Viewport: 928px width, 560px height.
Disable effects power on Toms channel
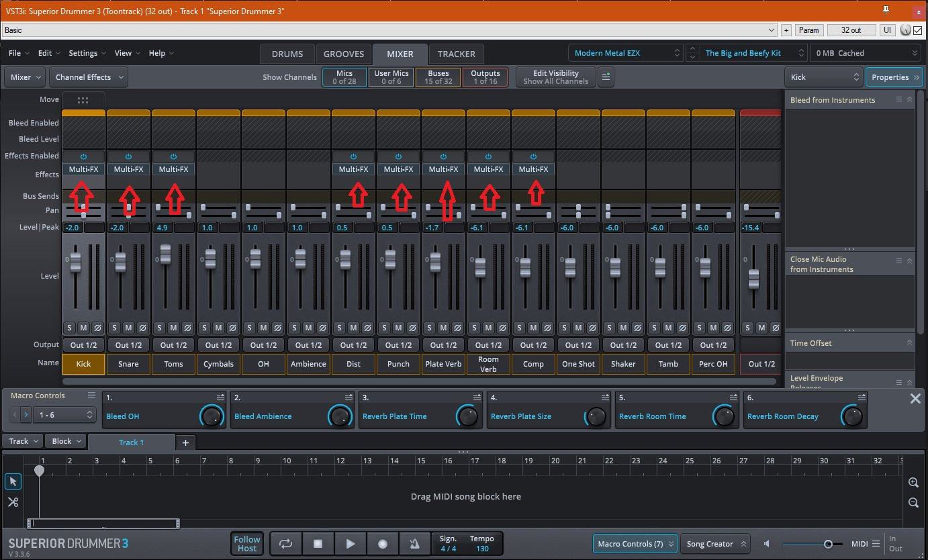(173, 156)
